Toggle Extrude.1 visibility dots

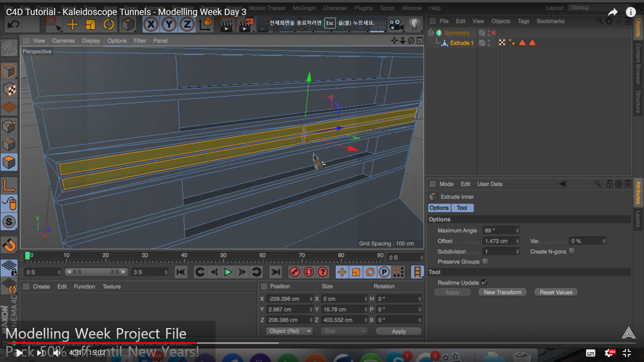[489, 43]
